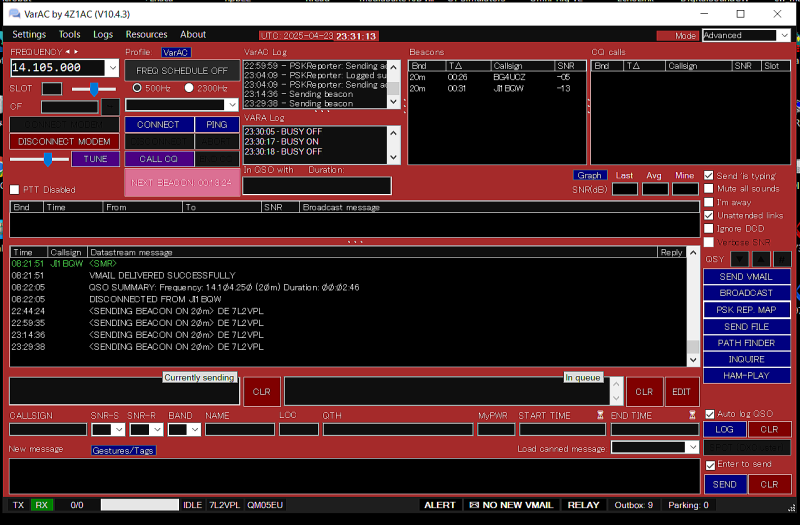Open the PSK REP. MAP button
This screenshot has height=525, width=800.
746,310
